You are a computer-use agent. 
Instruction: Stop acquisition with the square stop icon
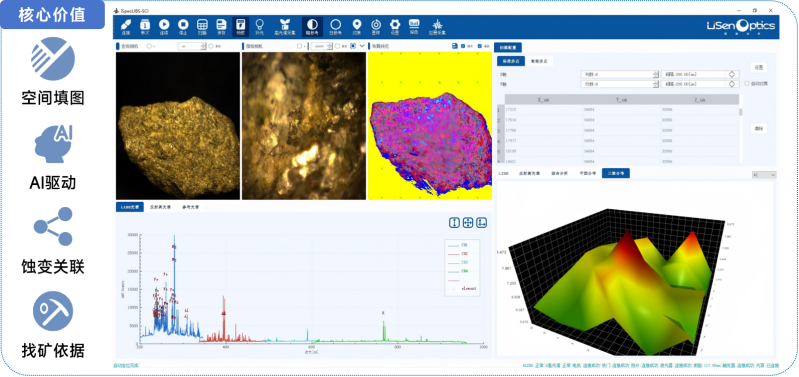183,24
